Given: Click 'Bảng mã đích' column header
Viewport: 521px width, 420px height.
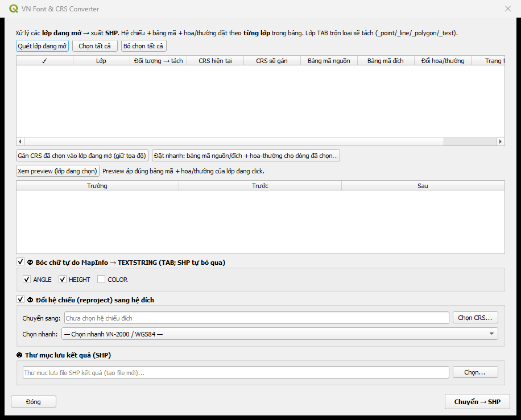Looking at the screenshot, I should point(386,61).
